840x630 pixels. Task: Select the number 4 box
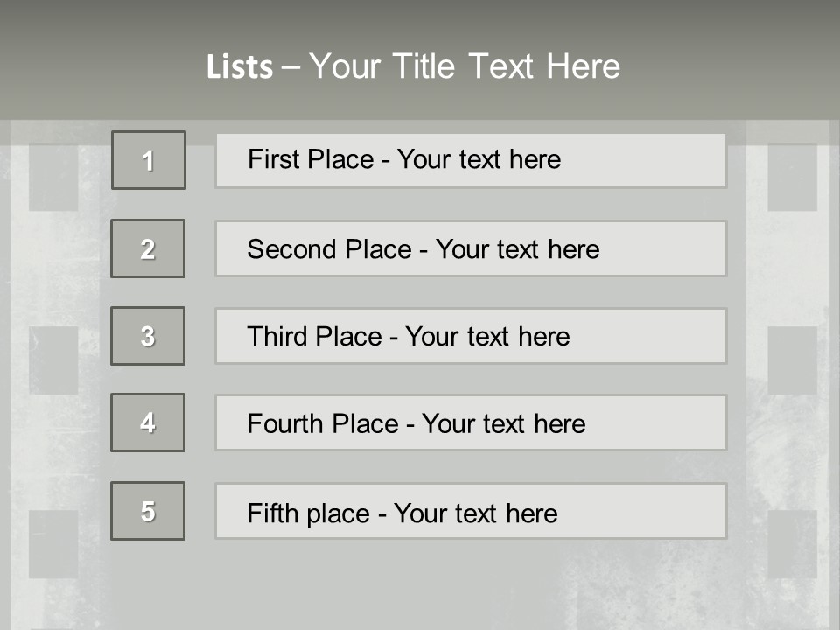tap(148, 423)
